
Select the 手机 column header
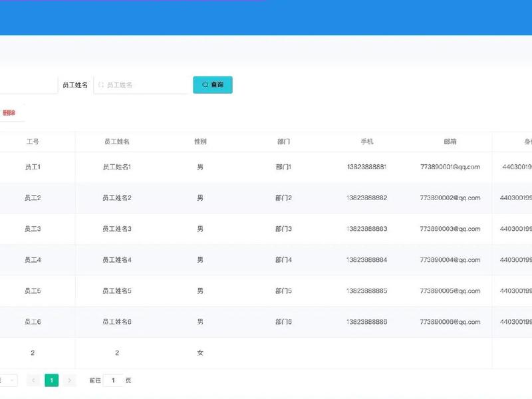[x=367, y=142]
